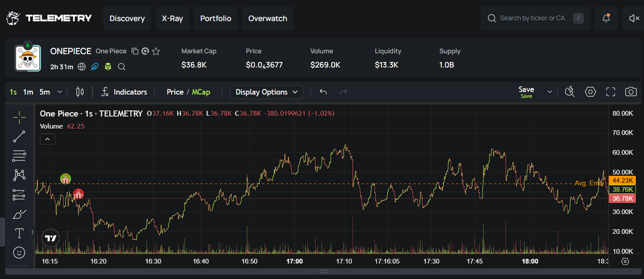Take a chart snapshot with camera

coord(631,92)
